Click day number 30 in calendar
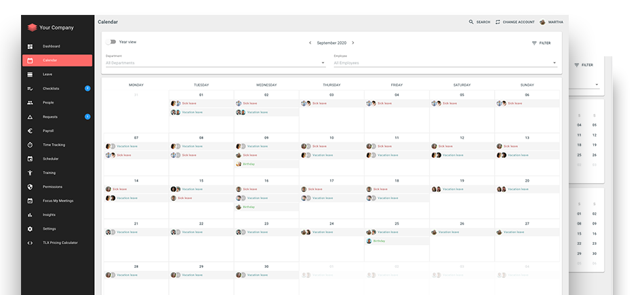 (266, 267)
